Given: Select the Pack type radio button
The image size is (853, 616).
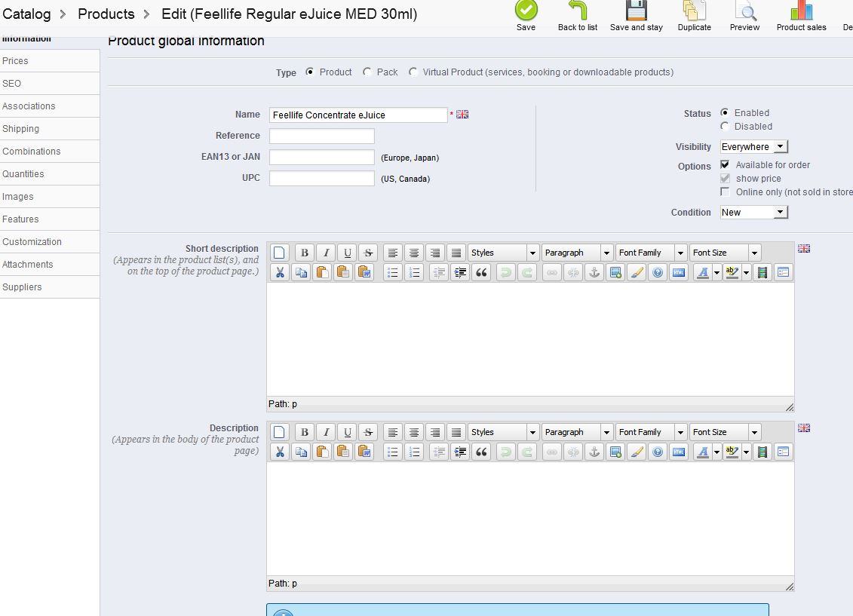Looking at the screenshot, I should point(367,72).
